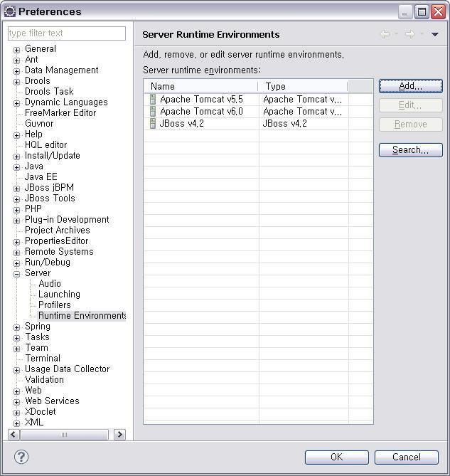This screenshot has width=450, height=476.
Task: Expand the Ant tree node
Action: 16,60
